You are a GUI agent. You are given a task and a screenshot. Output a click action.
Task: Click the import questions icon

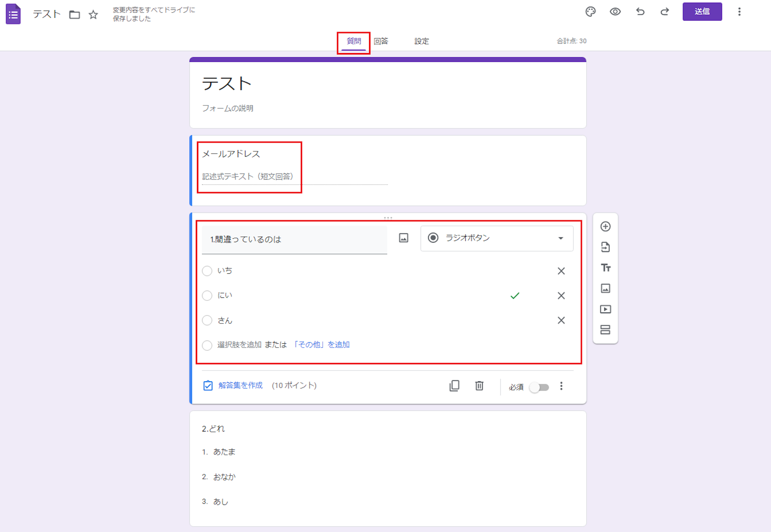pos(605,247)
